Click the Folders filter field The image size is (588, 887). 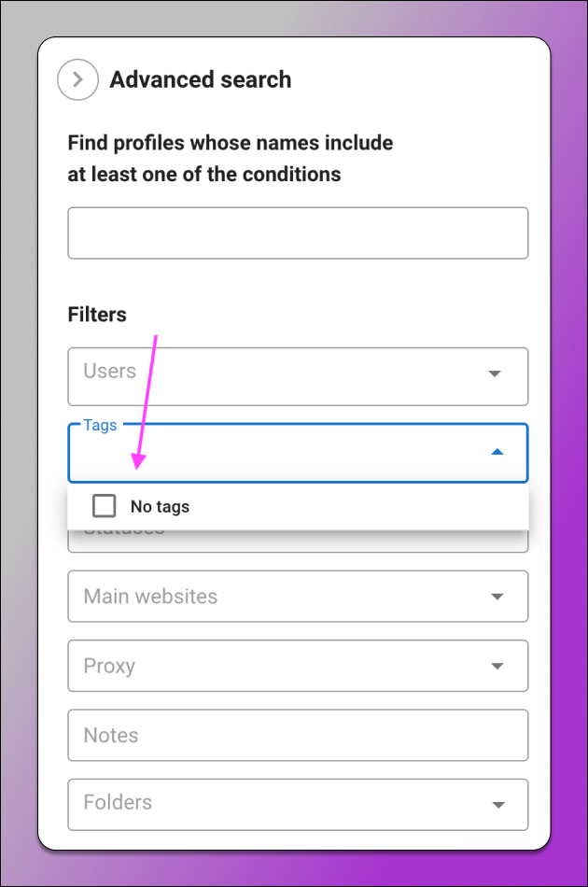(x=298, y=805)
